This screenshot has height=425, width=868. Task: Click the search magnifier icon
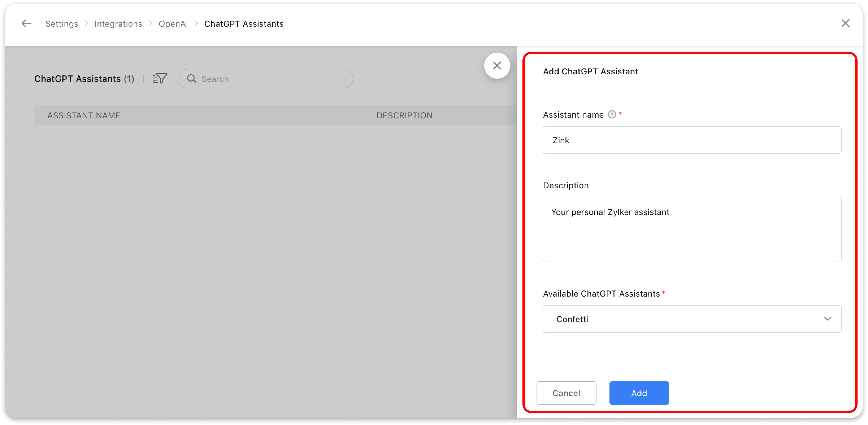(191, 78)
